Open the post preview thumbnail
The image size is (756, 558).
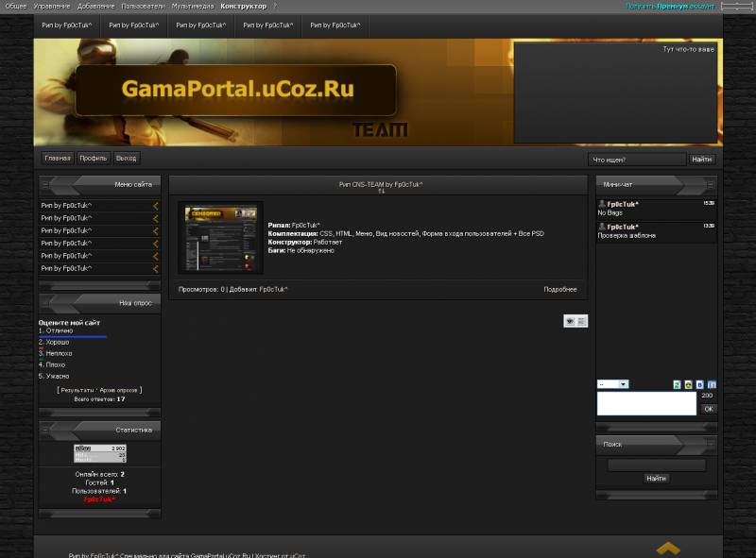tap(221, 238)
